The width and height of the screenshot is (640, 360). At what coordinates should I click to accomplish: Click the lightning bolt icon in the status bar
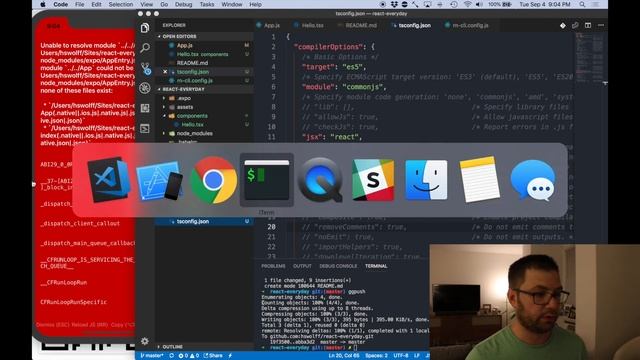(x=230, y=356)
